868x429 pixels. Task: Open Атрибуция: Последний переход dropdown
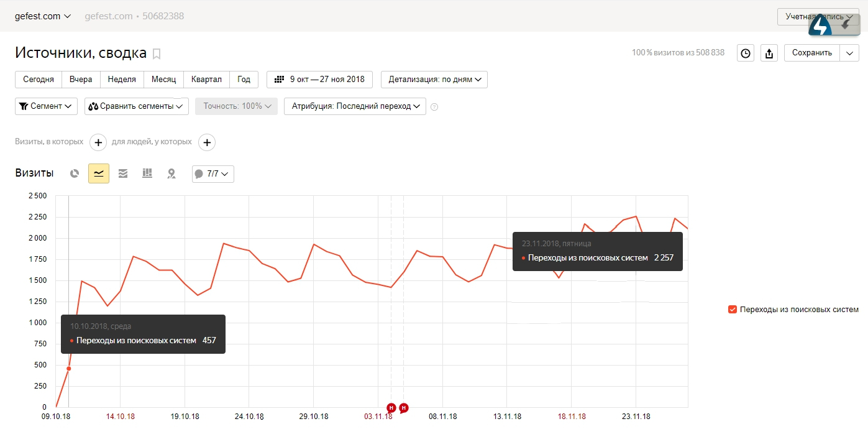[x=355, y=106]
